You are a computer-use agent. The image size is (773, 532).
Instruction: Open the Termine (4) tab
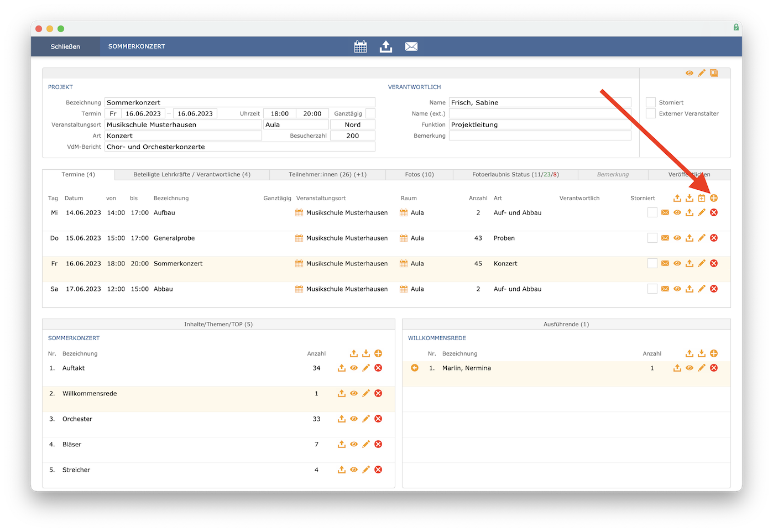coord(79,175)
